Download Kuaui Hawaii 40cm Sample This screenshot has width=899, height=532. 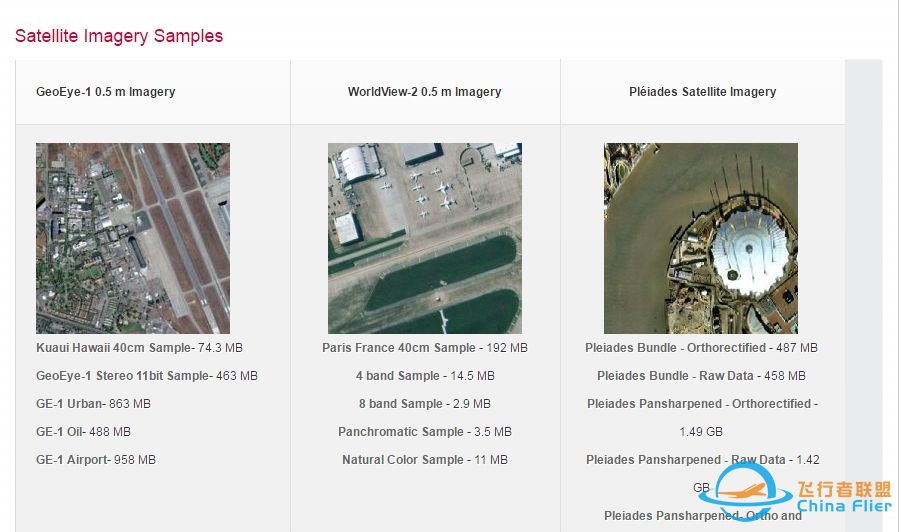point(115,348)
